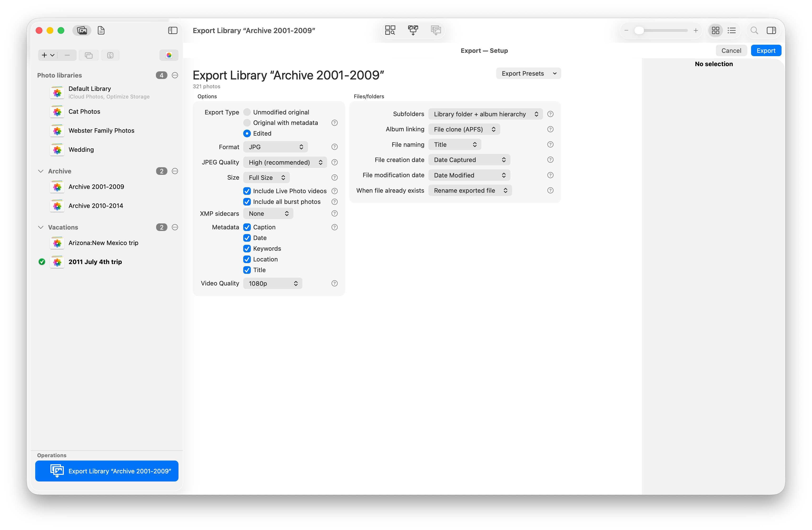Collapse the Vacations group
The width and height of the screenshot is (812, 530).
pyautogui.click(x=41, y=227)
